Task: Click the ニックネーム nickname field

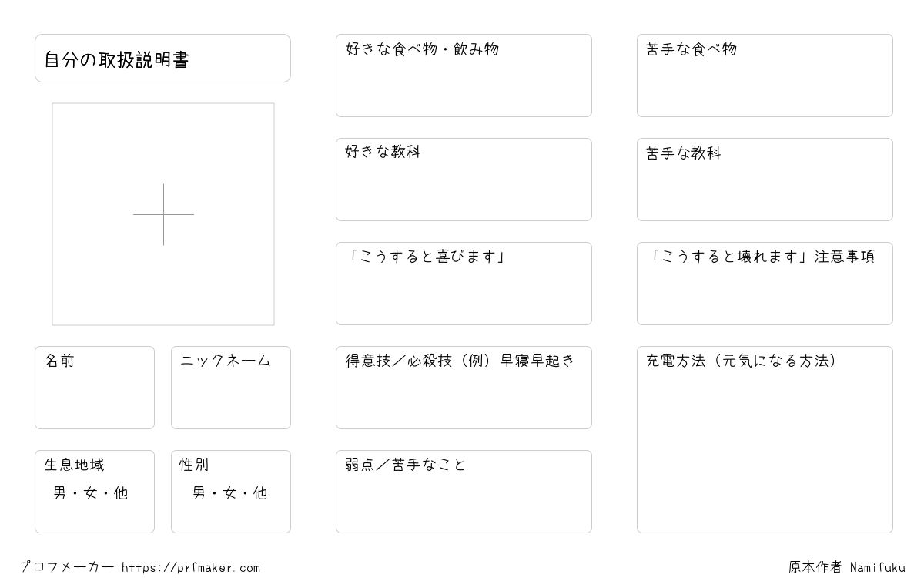Action: pyautogui.click(x=231, y=388)
